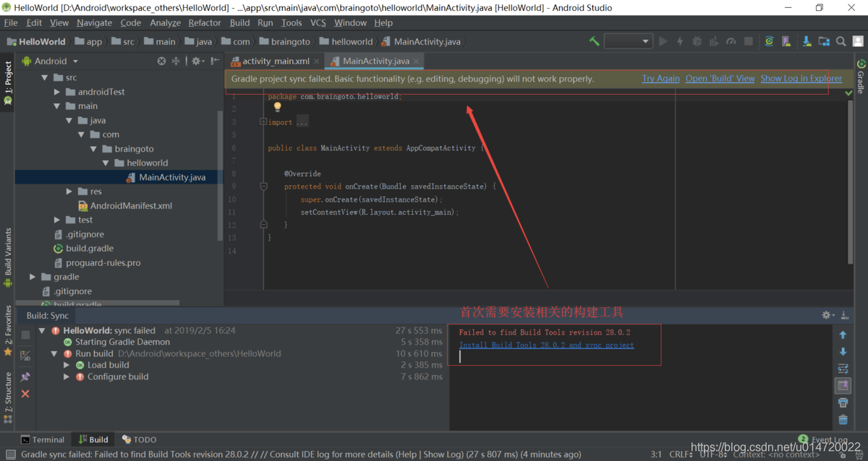This screenshot has height=461, width=868.
Task: Click Sync Project with Gradle Files icon
Action: [x=769, y=41]
